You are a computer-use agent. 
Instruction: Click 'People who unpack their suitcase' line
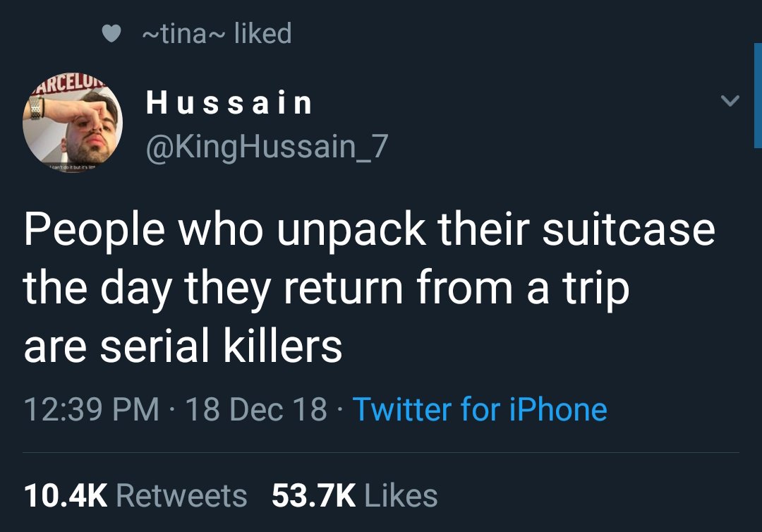coord(369,229)
